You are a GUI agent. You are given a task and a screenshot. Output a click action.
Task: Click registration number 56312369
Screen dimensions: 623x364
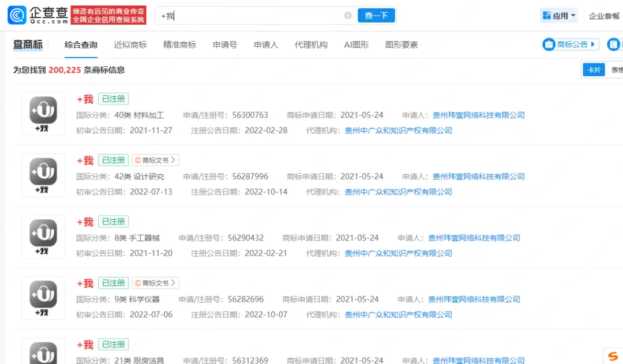tap(250, 361)
